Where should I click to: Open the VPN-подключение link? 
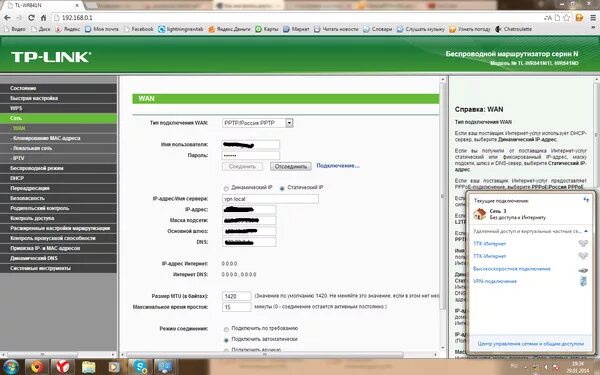point(495,281)
